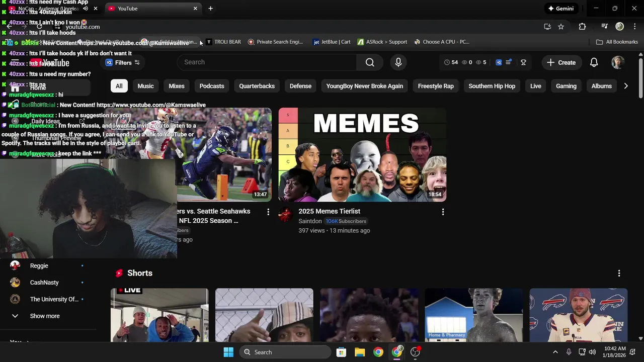
Task: Open the Saintdon channel name link
Action: [x=310, y=221]
